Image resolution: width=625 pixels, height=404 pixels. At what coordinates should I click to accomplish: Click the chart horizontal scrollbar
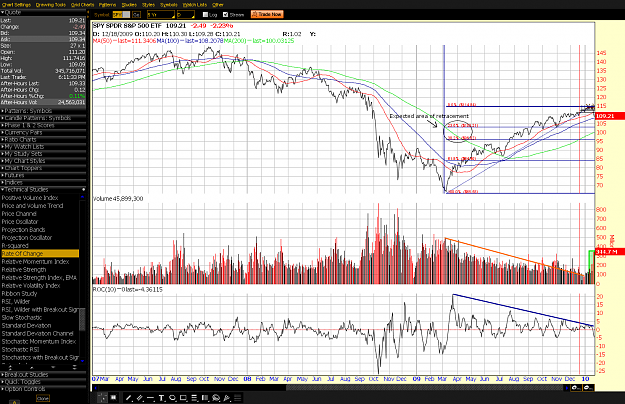point(425,388)
